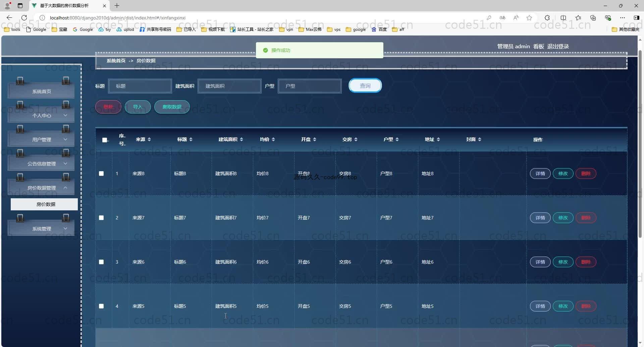Open the collections icon
This screenshot has width=644, height=347.
click(593, 18)
